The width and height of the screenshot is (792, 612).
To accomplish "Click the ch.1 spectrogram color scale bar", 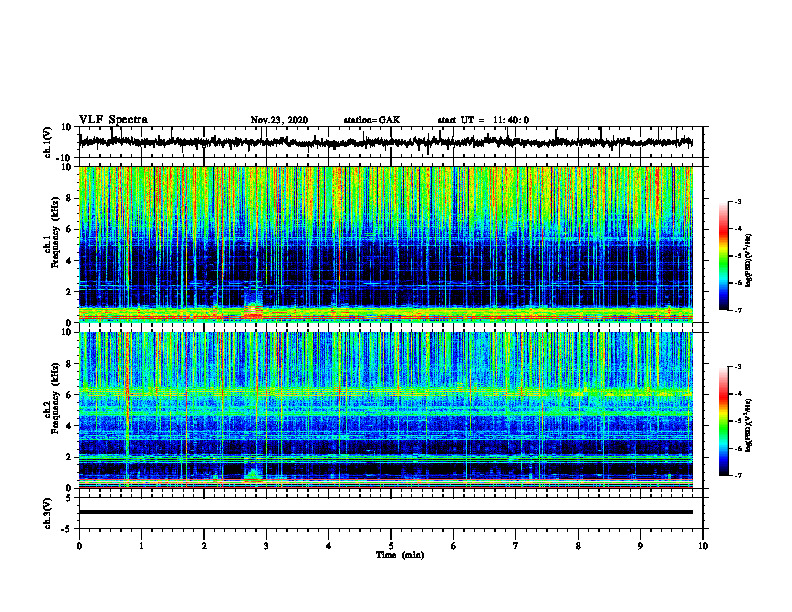I will coord(724,256).
